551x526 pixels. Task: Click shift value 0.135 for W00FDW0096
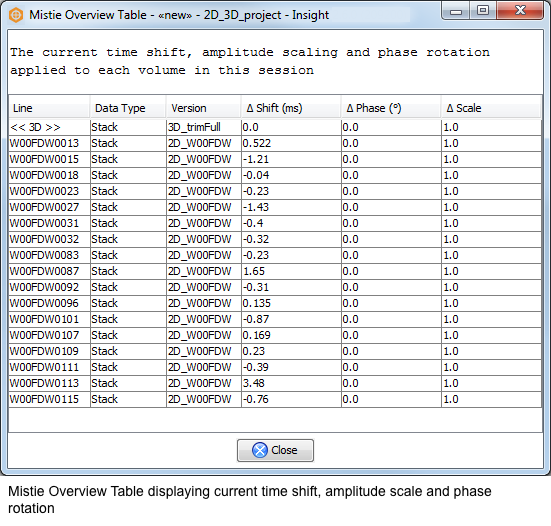pos(291,303)
